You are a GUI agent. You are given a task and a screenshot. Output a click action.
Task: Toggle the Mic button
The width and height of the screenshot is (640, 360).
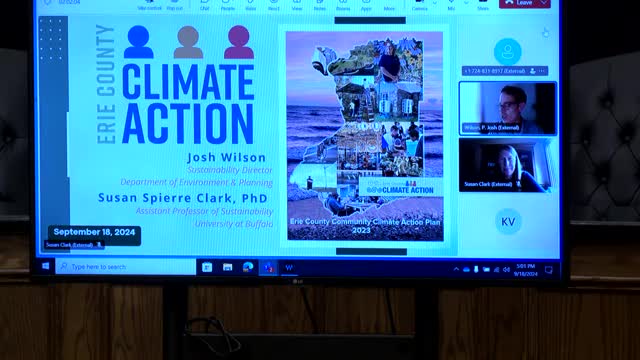451,6
